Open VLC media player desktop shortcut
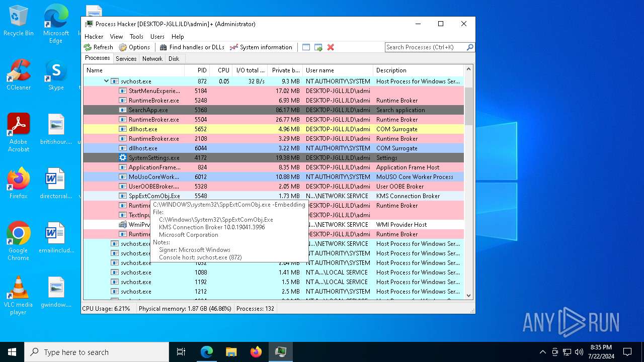644x362 pixels. coord(19,296)
